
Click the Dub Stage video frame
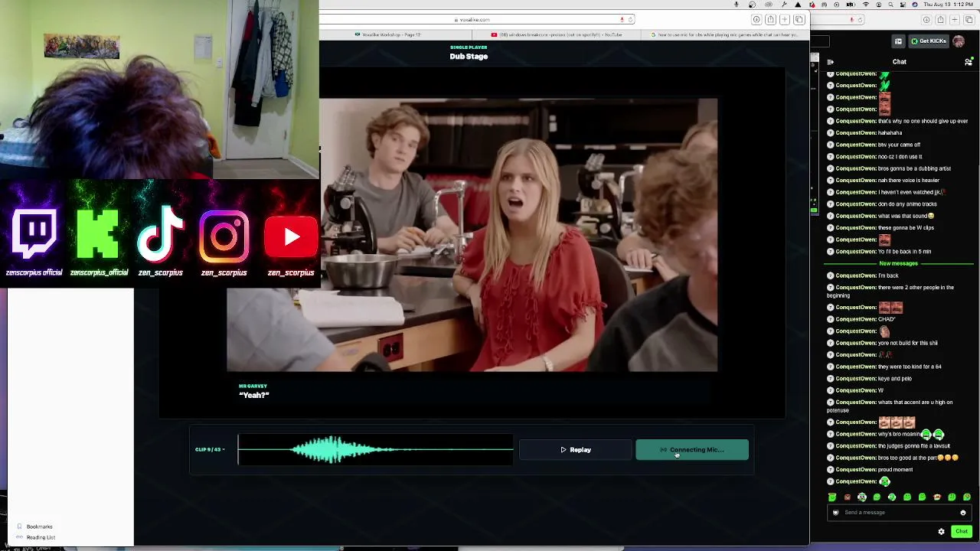[472, 234]
